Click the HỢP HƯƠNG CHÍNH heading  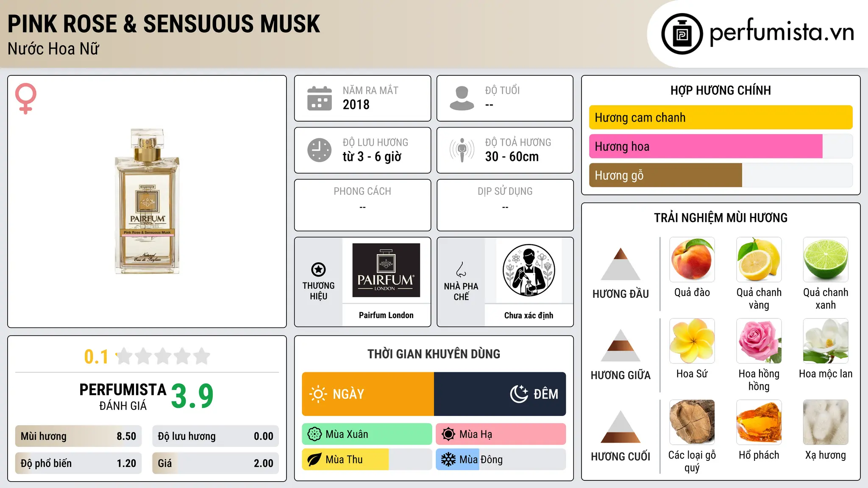(x=721, y=90)
